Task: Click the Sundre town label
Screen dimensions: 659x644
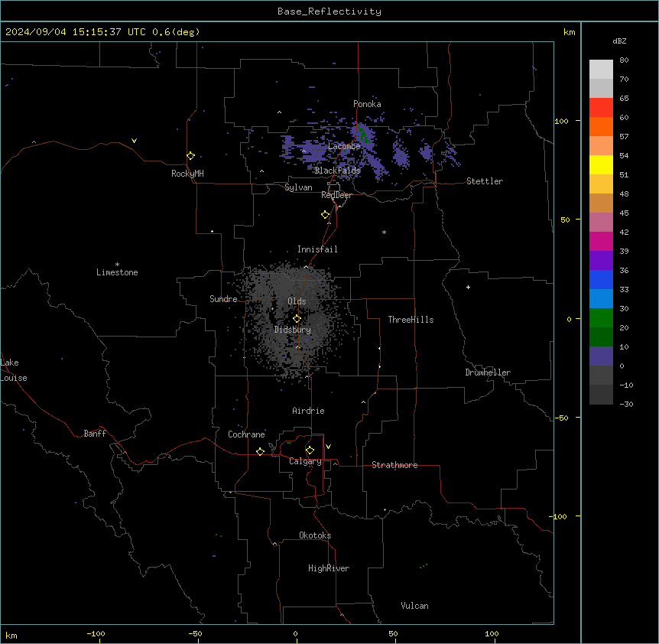Action: 223,299
